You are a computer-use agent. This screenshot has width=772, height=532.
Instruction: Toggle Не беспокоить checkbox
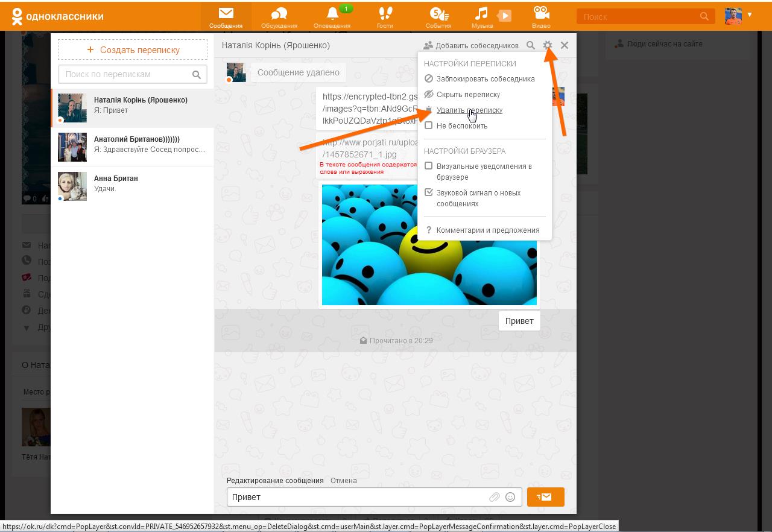point(429,125)
